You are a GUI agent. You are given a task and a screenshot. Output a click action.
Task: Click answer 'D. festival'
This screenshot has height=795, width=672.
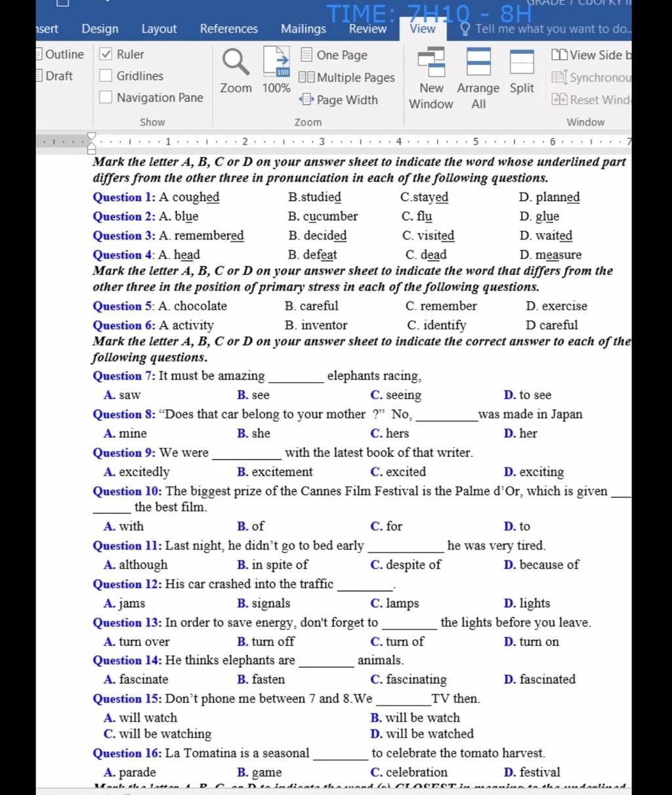pos(532,772)
